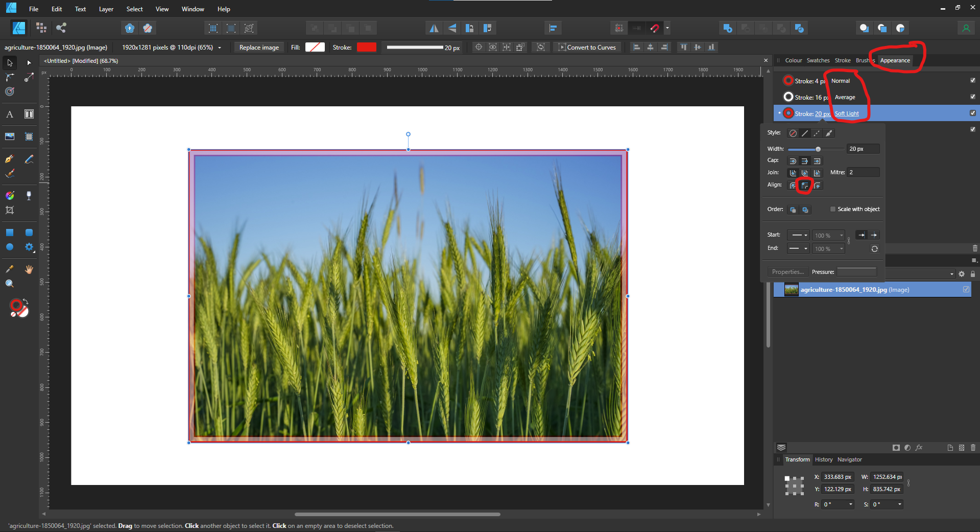Screen dimensions: 980x532
Task: Toggle the lock layer icon
Action: click(973, 274)
